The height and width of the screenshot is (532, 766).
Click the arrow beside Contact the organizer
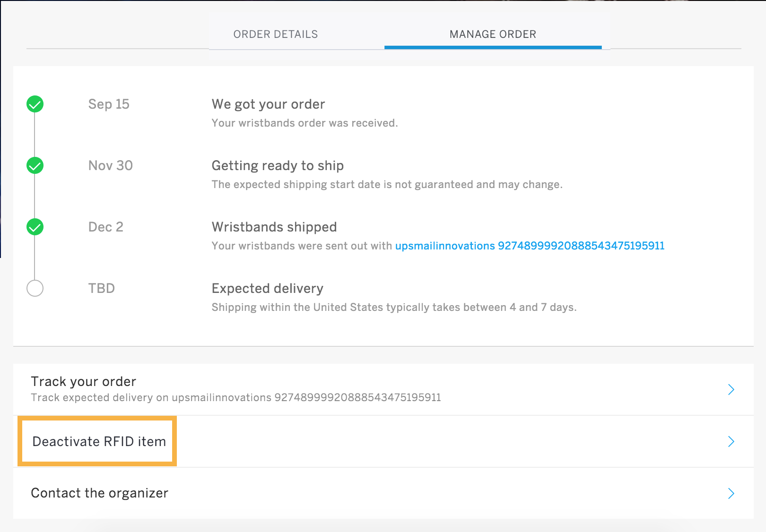coord(731,493)
